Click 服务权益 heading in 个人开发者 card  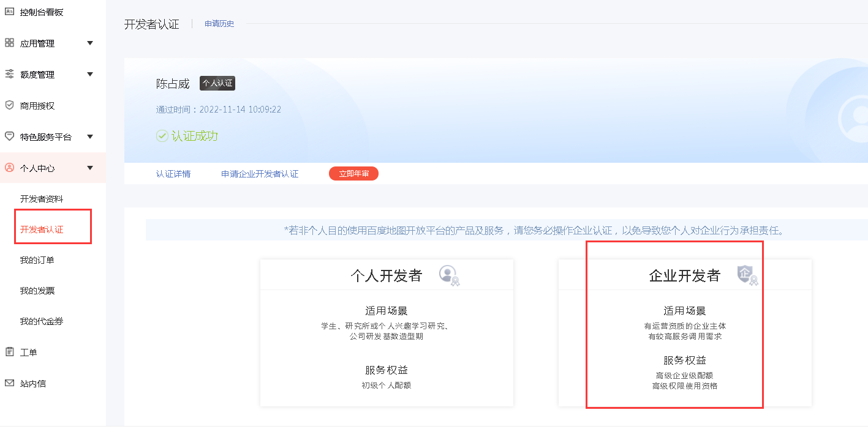[x=387, y=370]
